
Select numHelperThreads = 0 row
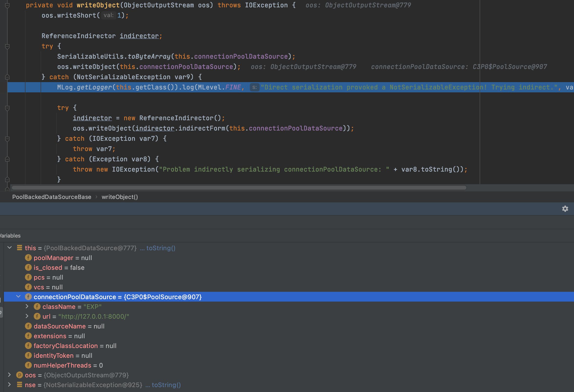289,365
